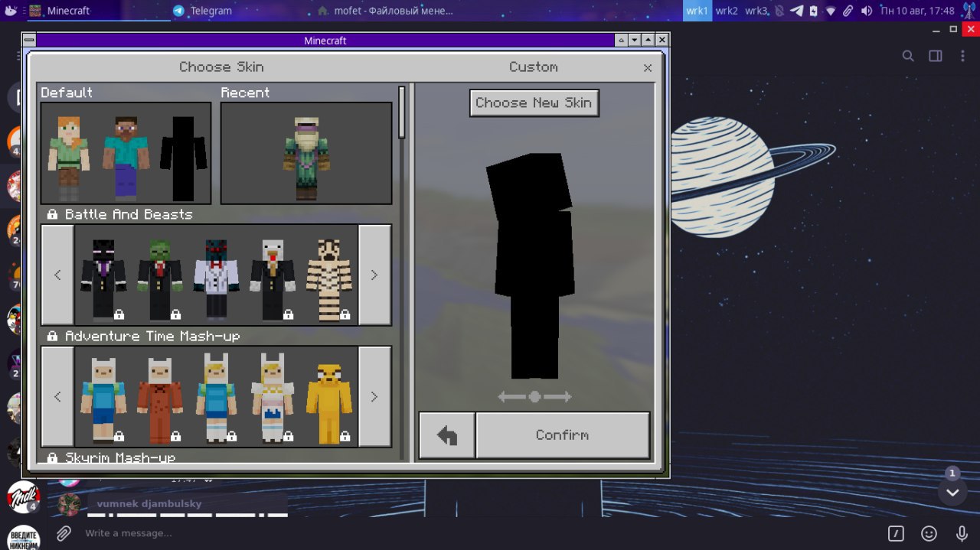Open the Mdk chat in Telegram
This screenshot has height=550, width=980.
(x=24, y=497)
